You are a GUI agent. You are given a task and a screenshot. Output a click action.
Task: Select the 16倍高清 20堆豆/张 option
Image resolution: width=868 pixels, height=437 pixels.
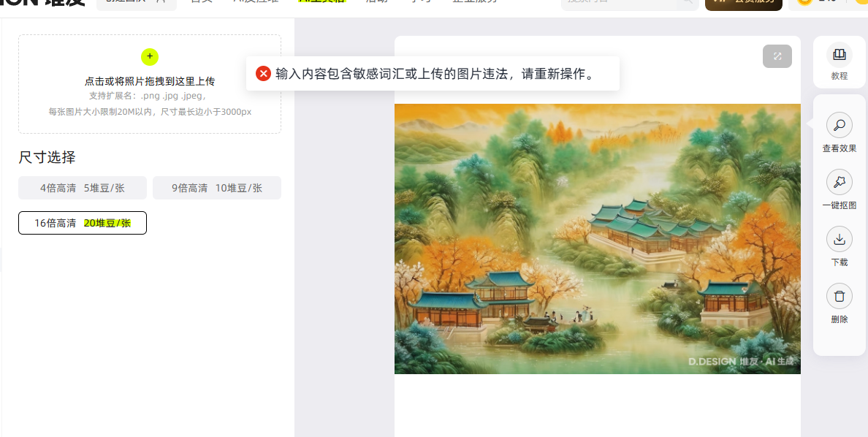pyautogui.click(x=83, y=223)
